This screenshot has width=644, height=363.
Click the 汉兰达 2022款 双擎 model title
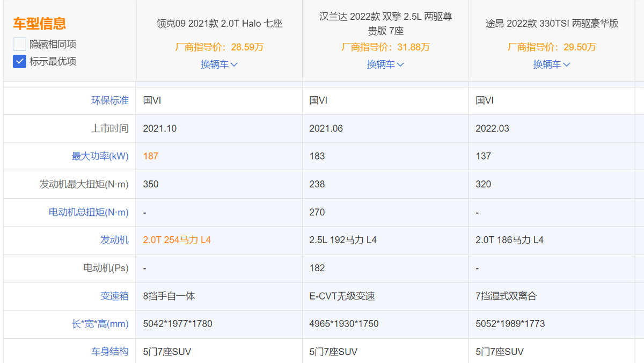(385, 24)
